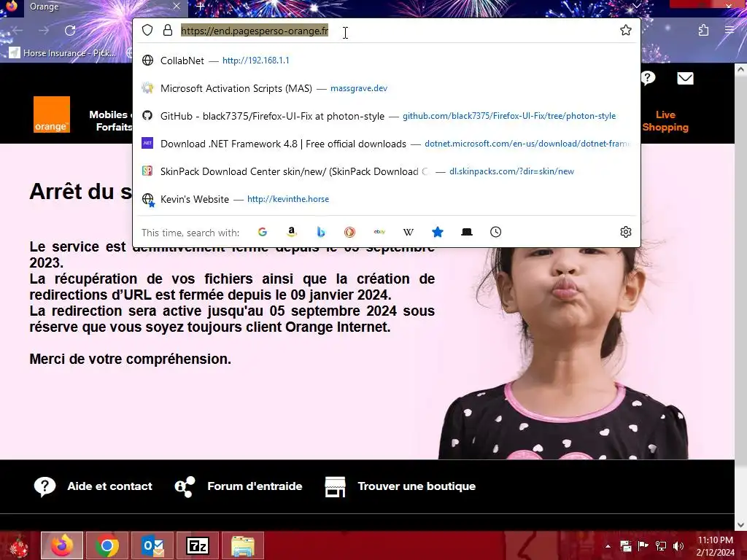Open Horse Insurance bookmark
Viewport: 747px width, 560px height.
[x=63, y=52]
